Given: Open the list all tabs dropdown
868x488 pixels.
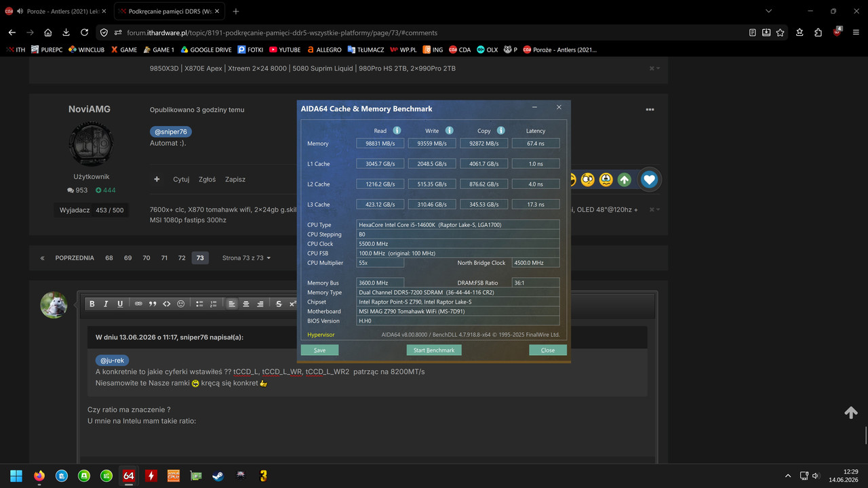Looking at the screenshot, I should point(768,11).
